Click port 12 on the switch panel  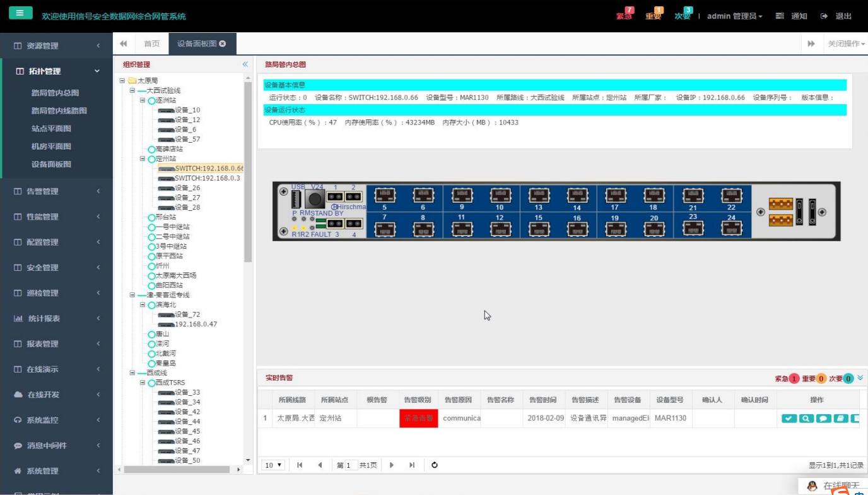[x=500, y=229]
